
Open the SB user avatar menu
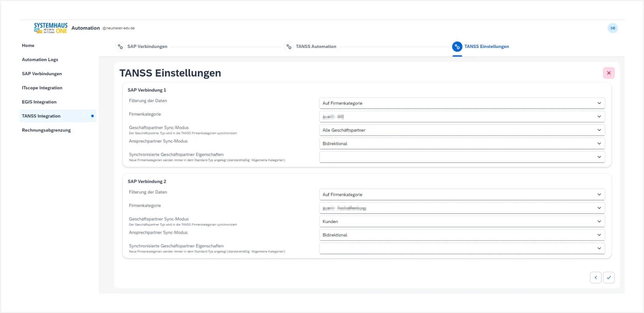(612, 28)
